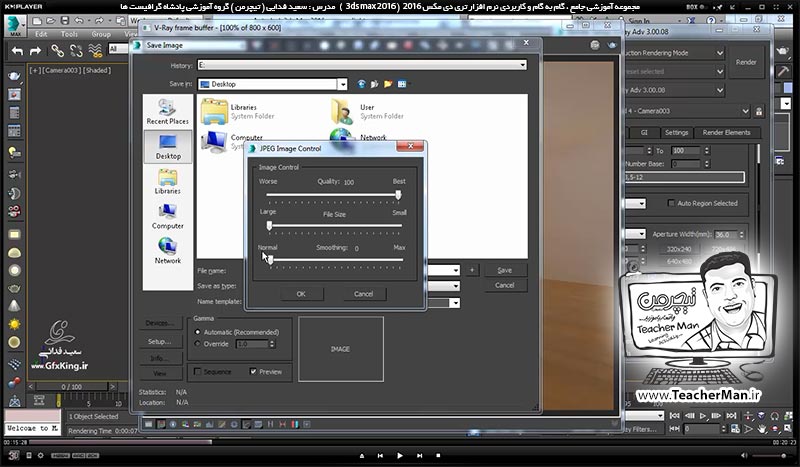The width and height of the screenshot is (800, 467).
Task: Click Play Animation in 3ds Max controls
Action: point(703,416)
